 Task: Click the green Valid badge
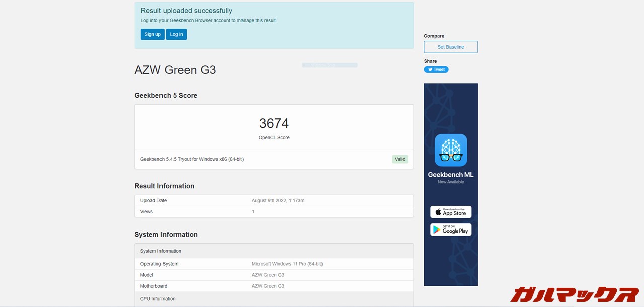point(399,159)
